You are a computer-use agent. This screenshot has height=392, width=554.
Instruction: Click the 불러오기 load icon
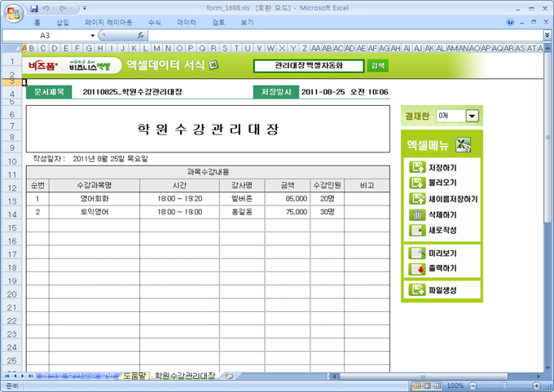[x=417, y=183]
